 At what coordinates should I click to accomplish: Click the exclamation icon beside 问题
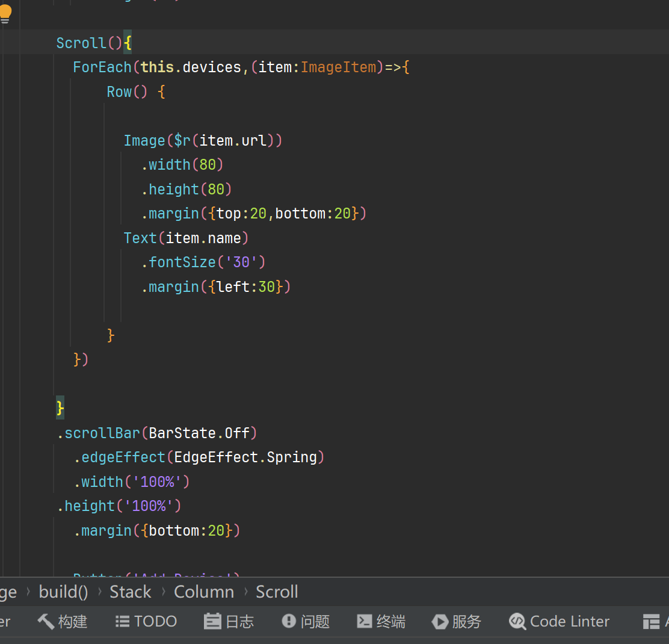click(x=289, y=621)
